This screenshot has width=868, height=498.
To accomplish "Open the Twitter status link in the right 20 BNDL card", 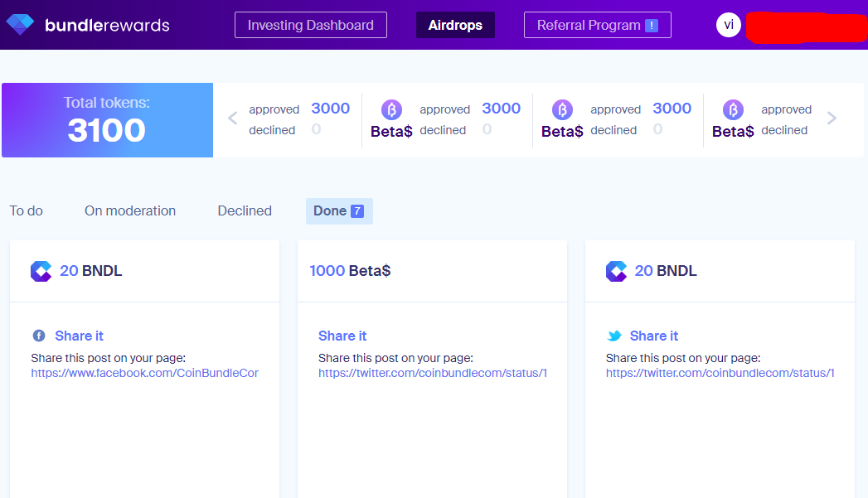I will tap(720, 373).
